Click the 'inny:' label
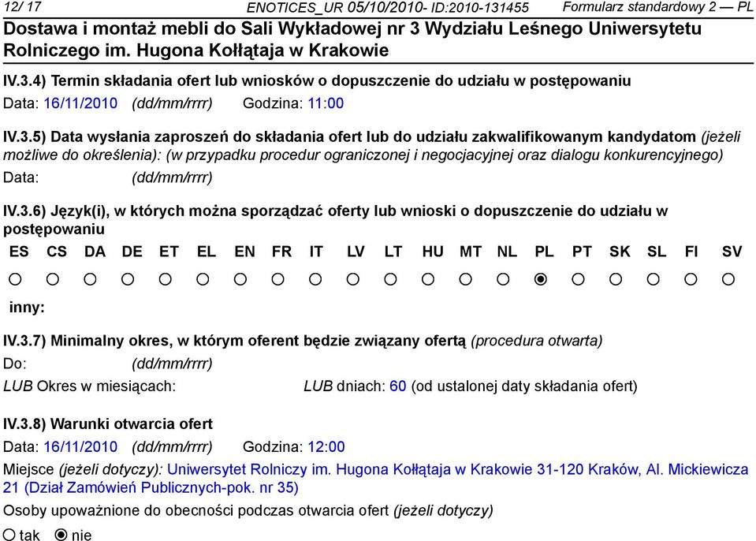Screen dimensions: 756x541 (x=27, y=307)
